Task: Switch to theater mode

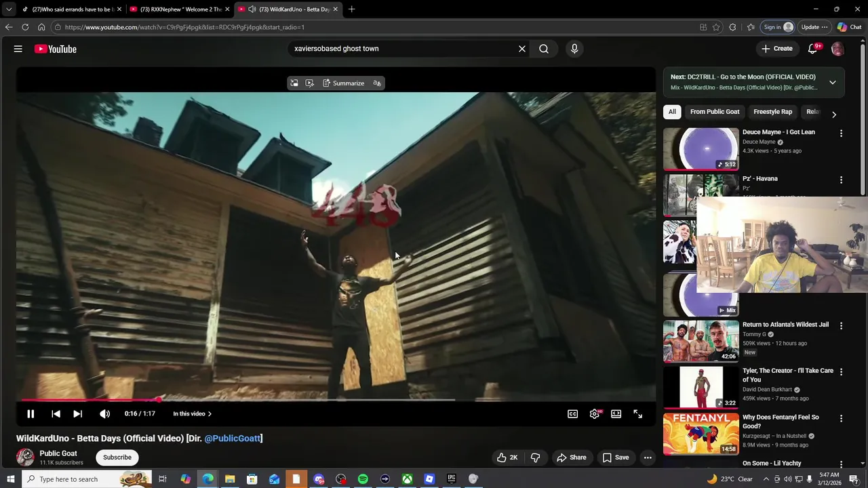Action: (x=616, y=413)
